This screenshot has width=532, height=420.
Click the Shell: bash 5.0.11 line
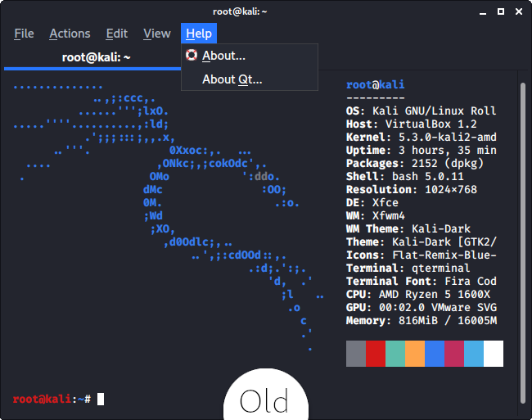click(x=405, y=176)
